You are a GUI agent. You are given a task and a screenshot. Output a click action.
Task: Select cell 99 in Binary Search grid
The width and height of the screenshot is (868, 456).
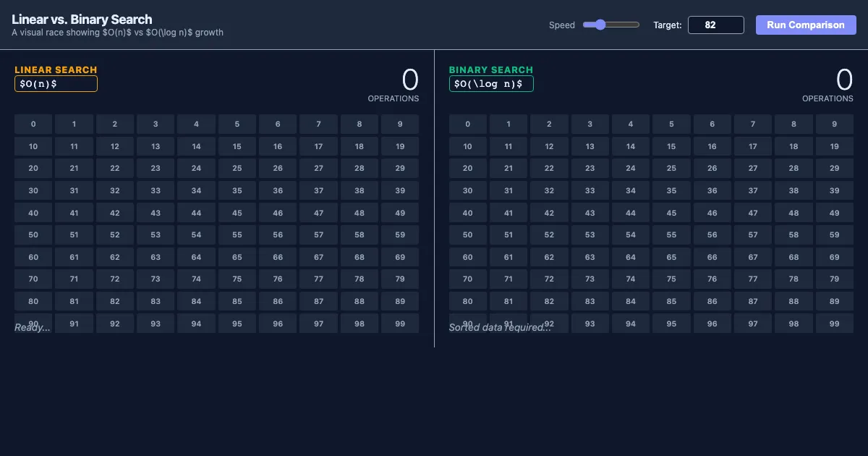coord(834,324)
